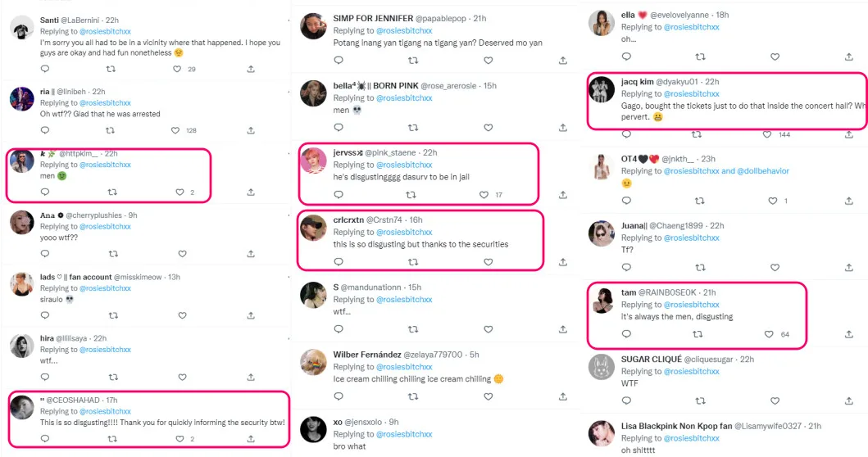This screenshot has width=868, height=457.
Task: Share jervss's reply via share icon
Action: (563, 196)
